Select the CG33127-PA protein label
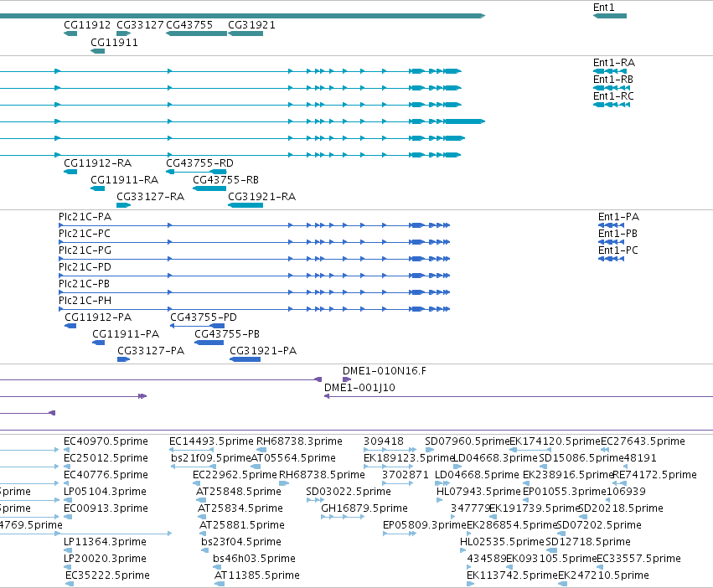This screenshot has height=588, width=713. click(x=151, y=351)
